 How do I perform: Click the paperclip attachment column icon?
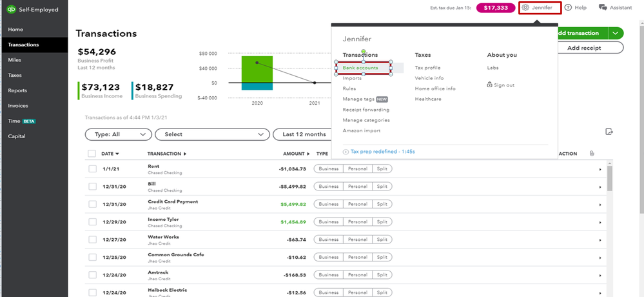pos(592,154)
